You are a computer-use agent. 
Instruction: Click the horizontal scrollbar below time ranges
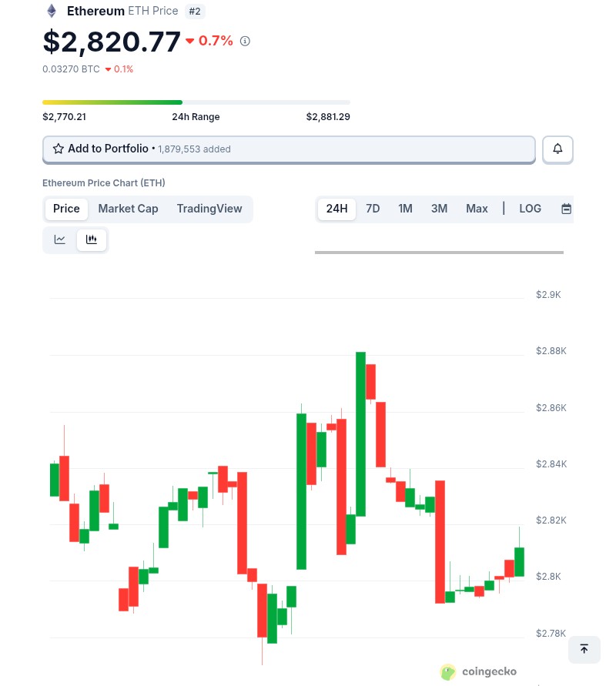pos(439,252)
